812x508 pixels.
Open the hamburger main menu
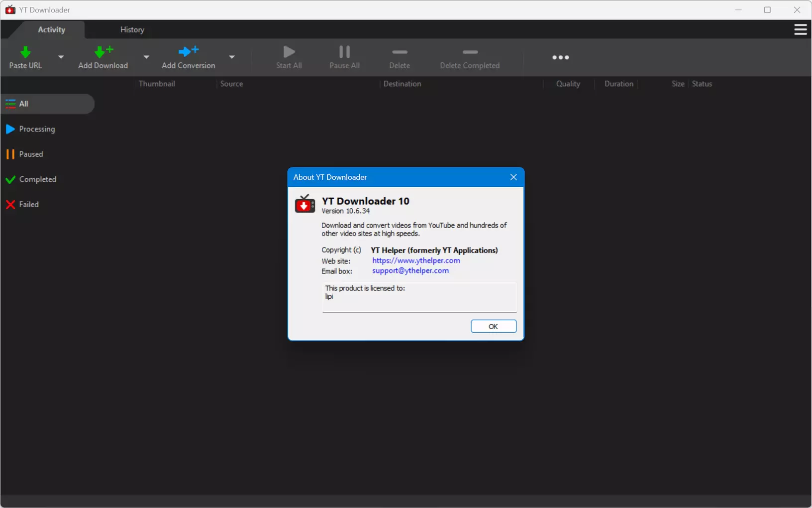tap(801, 30)
